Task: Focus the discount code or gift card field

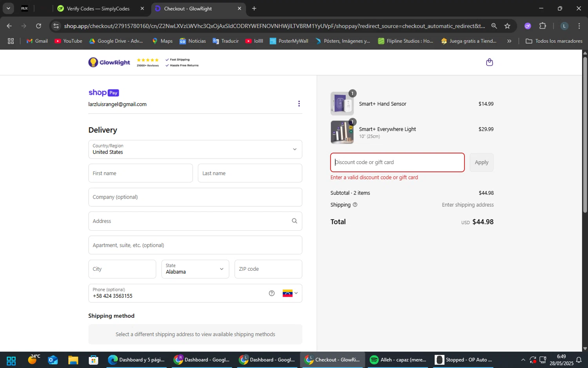Action: pos(397,162)
